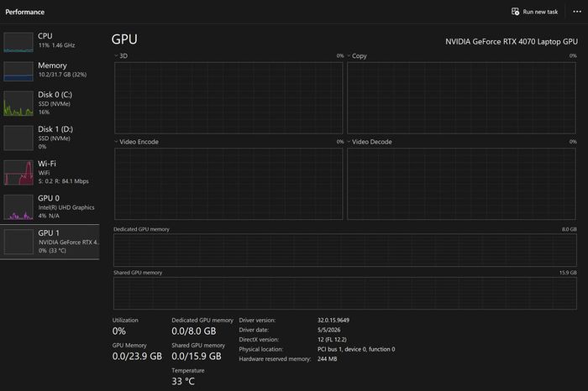Click the CPU label in sidebar
Screen dimensions: 588x391
[45, 36]
